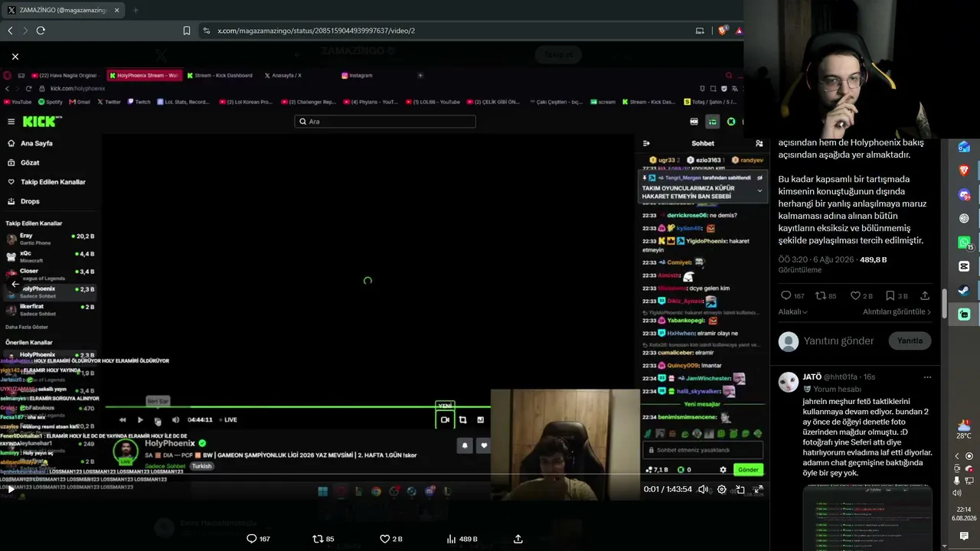
Task: Go back in the outer browser
Action: [x=10, y=31]
